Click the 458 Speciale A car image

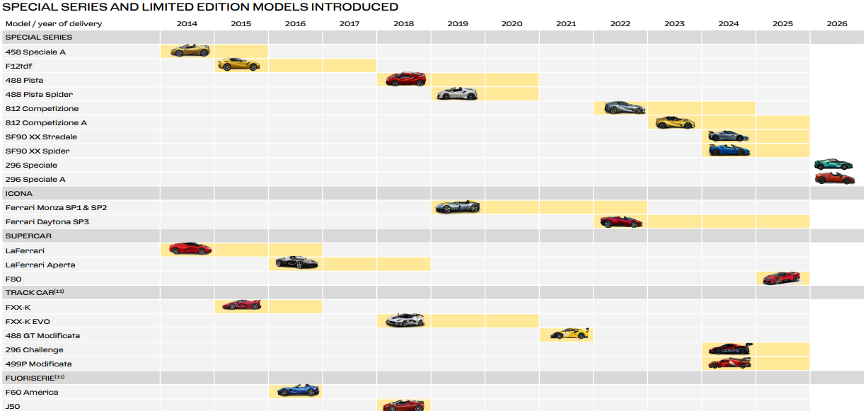(x=190, y=51)
